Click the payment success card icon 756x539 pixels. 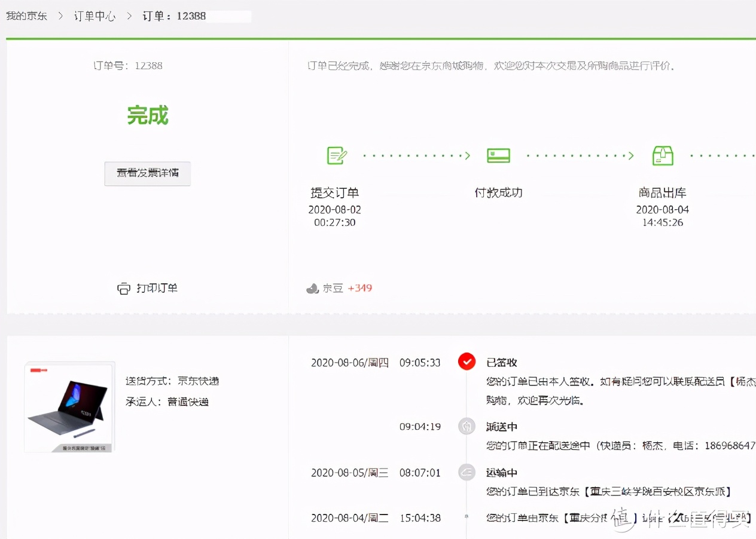tap(498, 155)
